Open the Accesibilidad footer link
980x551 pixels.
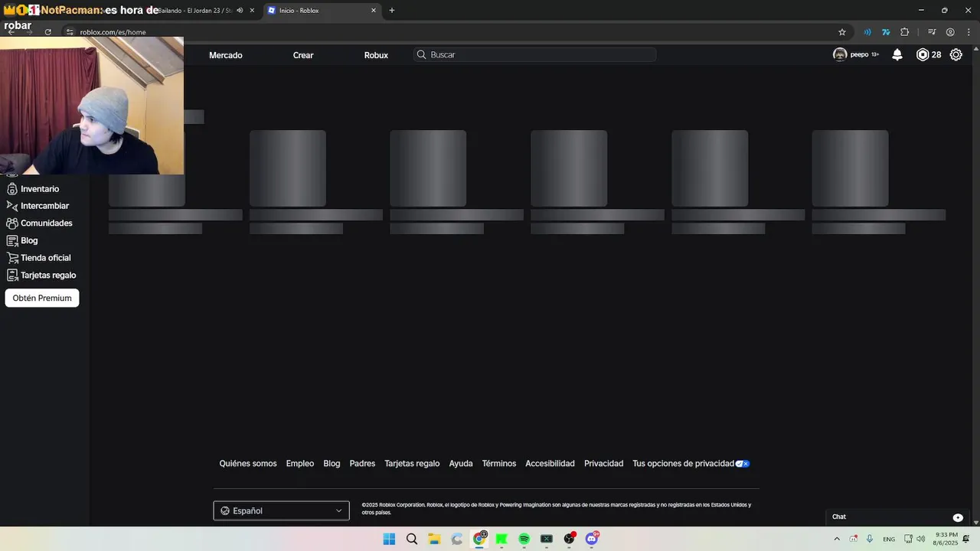tap(550, 464)
